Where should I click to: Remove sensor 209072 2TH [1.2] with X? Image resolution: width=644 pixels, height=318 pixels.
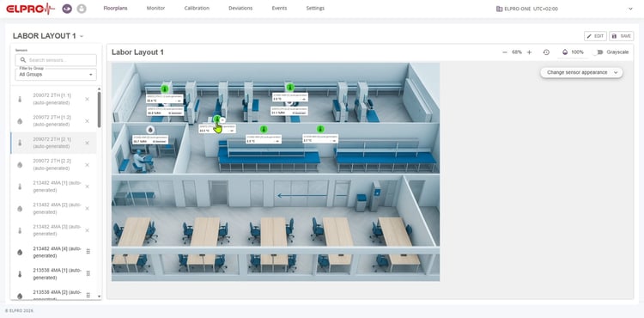tap(87, 121)
